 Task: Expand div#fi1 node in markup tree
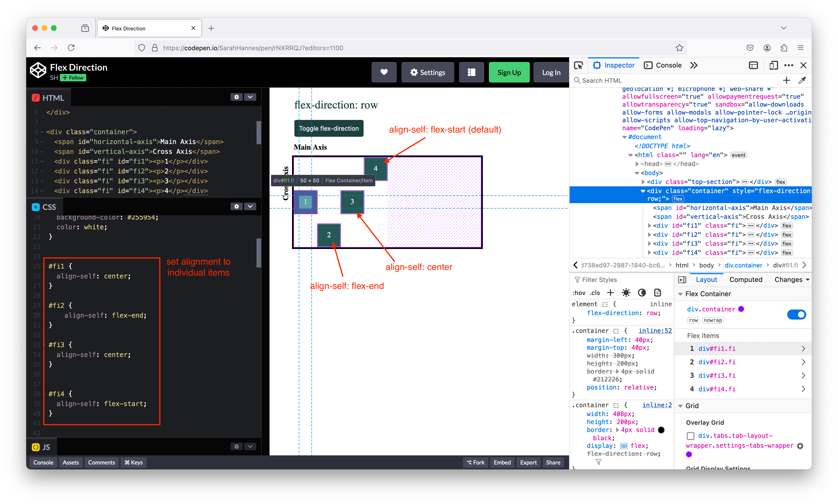649,226
